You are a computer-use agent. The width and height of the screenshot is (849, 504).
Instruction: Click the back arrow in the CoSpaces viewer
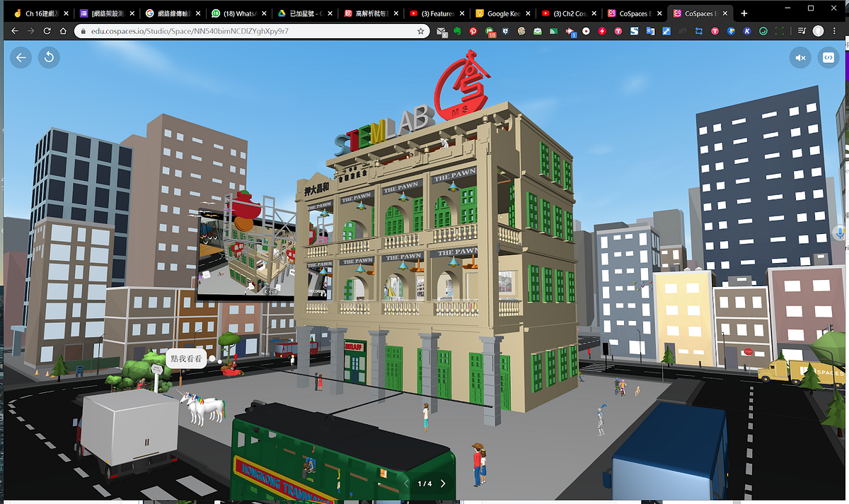point(21,57)
